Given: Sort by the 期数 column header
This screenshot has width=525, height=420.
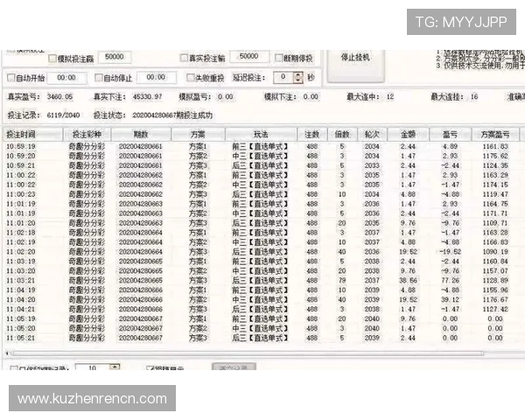Looking at the screenshot, I should pos(141,135).
